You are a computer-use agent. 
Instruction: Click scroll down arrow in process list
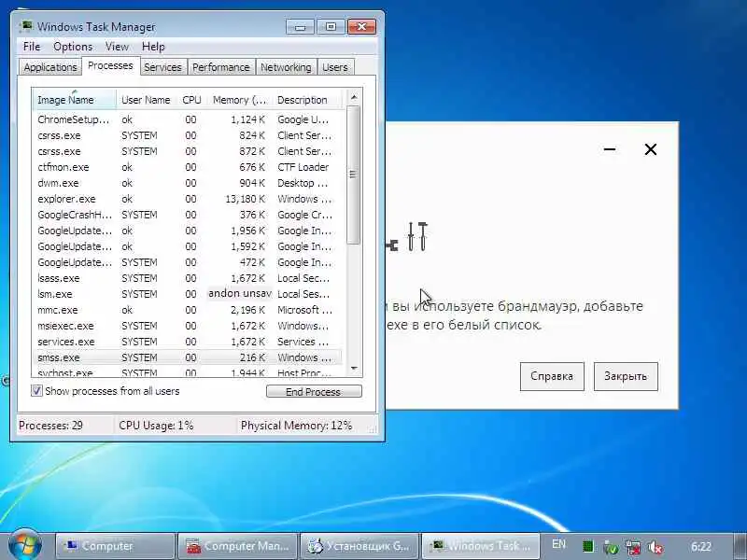tap(354, 368)
